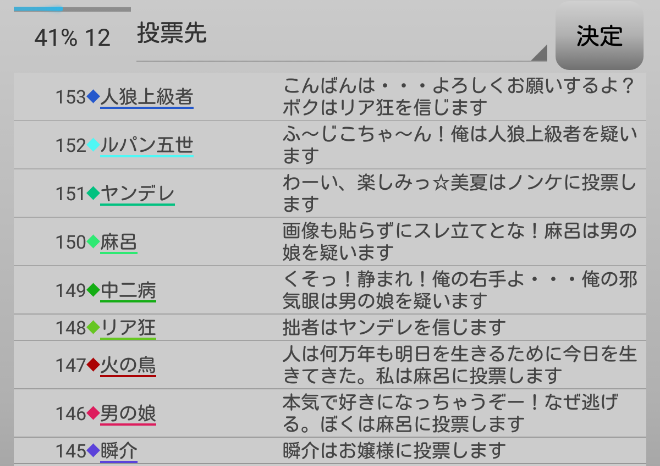Screen dimensions: 660x466
Task: Click the dark green diamond beside 中二病
Action: (94, 290)
